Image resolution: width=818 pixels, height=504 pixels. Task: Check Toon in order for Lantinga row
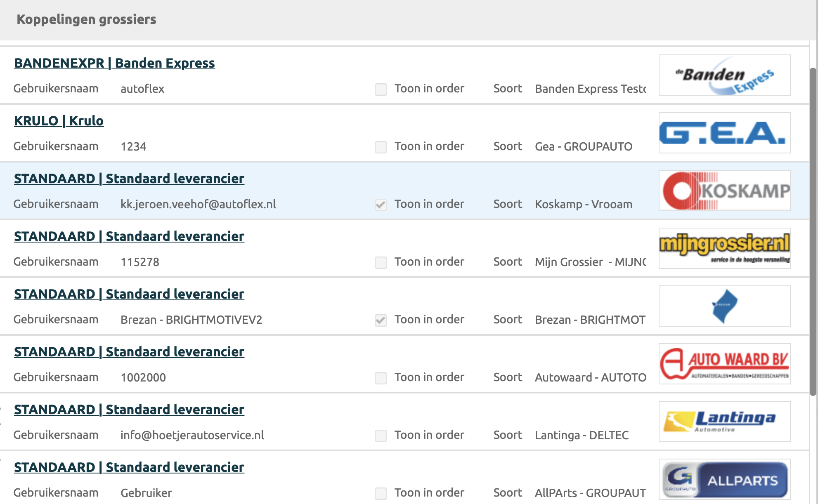(381, 436)
